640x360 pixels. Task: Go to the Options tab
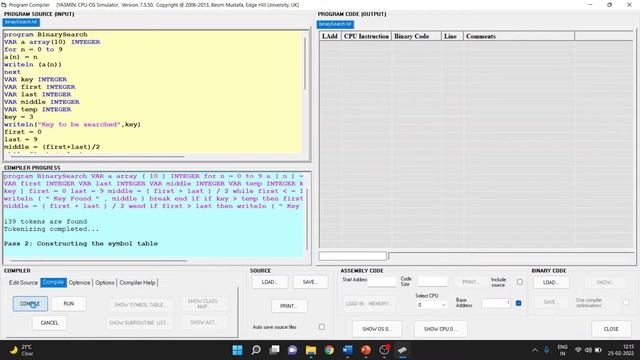tap(105, 282)
